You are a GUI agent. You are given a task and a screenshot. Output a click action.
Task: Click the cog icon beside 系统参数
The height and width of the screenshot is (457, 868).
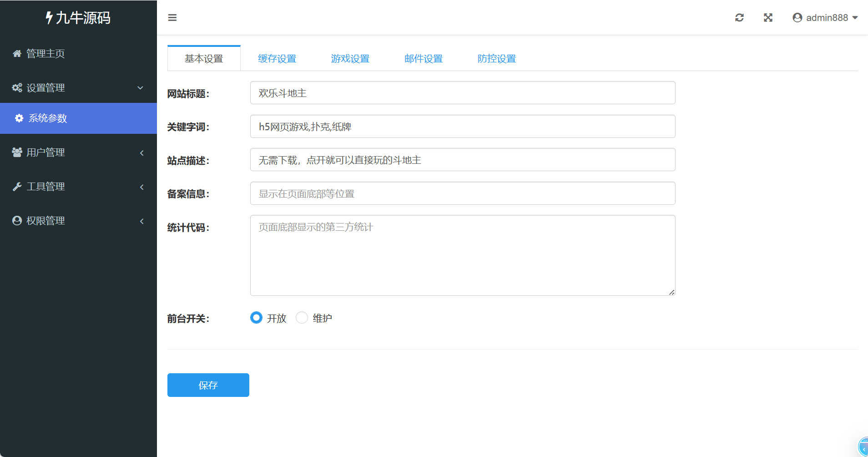[x=19, y=118]
